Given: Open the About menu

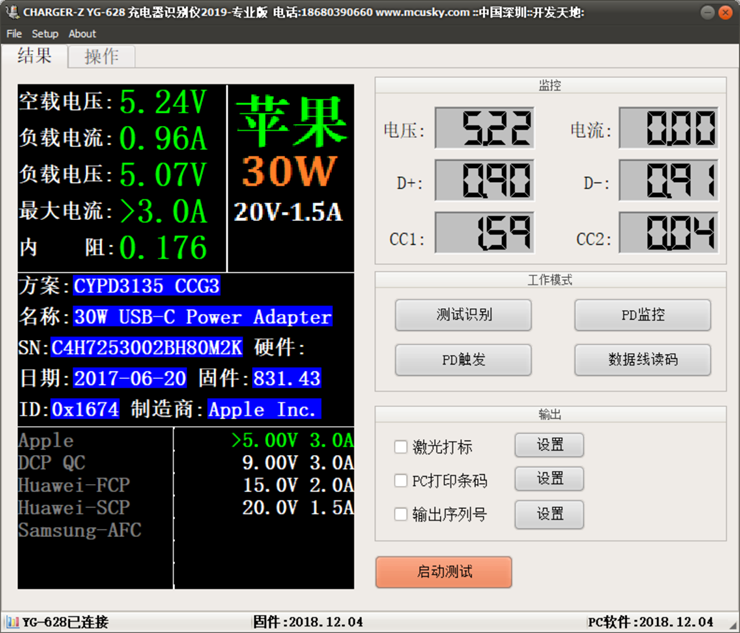Looking at the screenshot, I should (x=82, y=34).
